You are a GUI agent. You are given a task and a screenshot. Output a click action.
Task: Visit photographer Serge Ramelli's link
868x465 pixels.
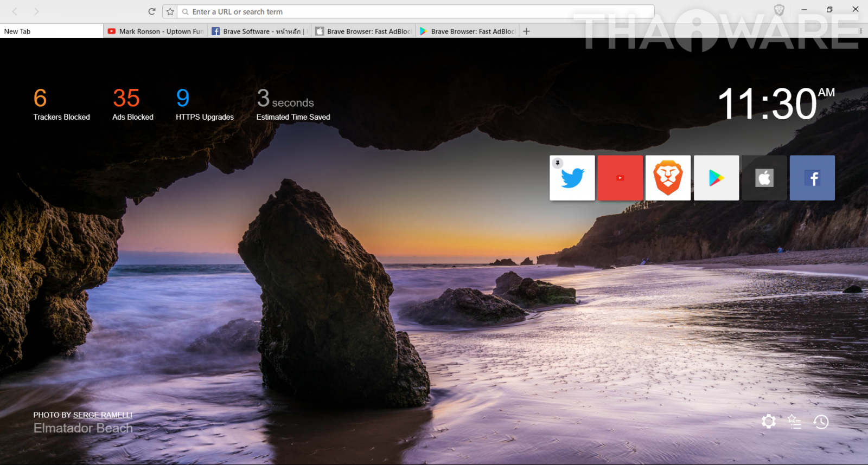click(x=103, y=415)
